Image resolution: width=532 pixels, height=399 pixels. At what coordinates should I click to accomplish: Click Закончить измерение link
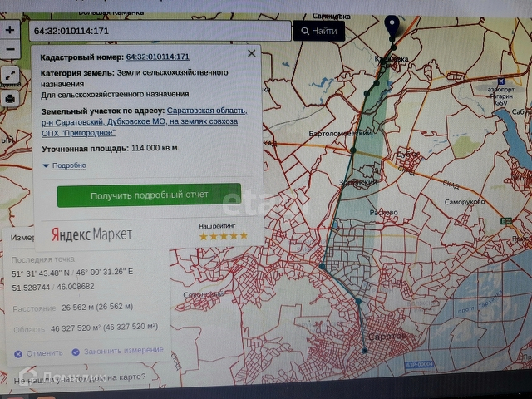[x=118, y=351]
